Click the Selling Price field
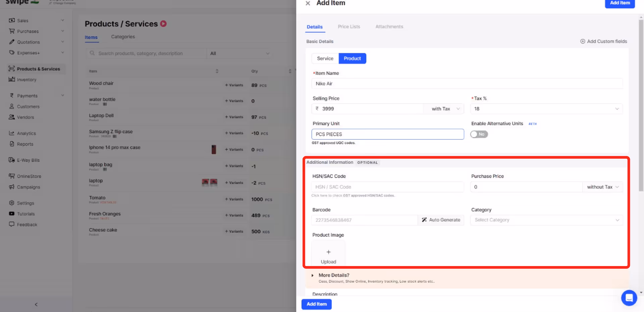The image size is (644, 312). point(368,109)
